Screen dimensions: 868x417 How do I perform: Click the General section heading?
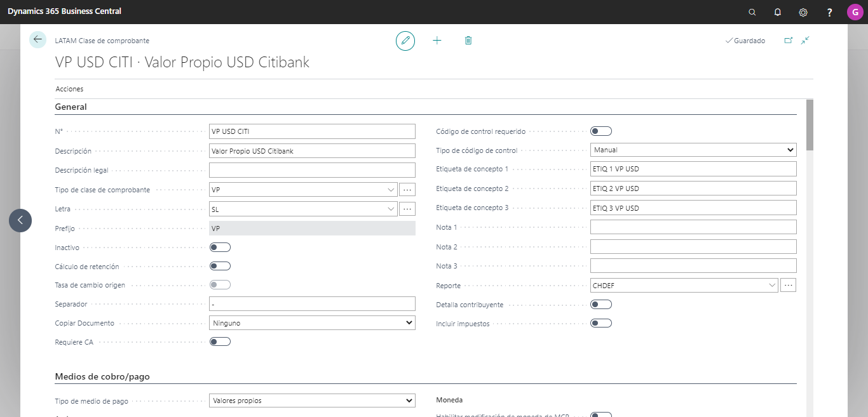coord(71,107)
